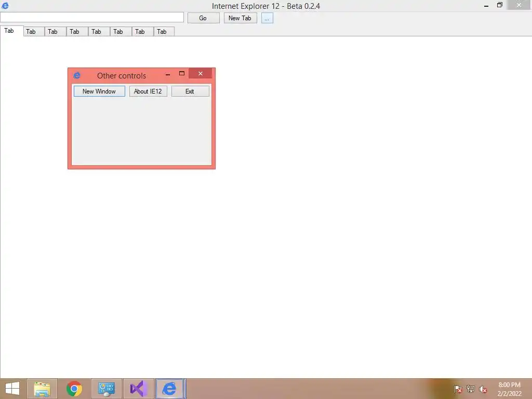Image resolution: width=532 pixels, height=399 pixels.
Task: Close the Other controls window
Action: click(201, 73)
